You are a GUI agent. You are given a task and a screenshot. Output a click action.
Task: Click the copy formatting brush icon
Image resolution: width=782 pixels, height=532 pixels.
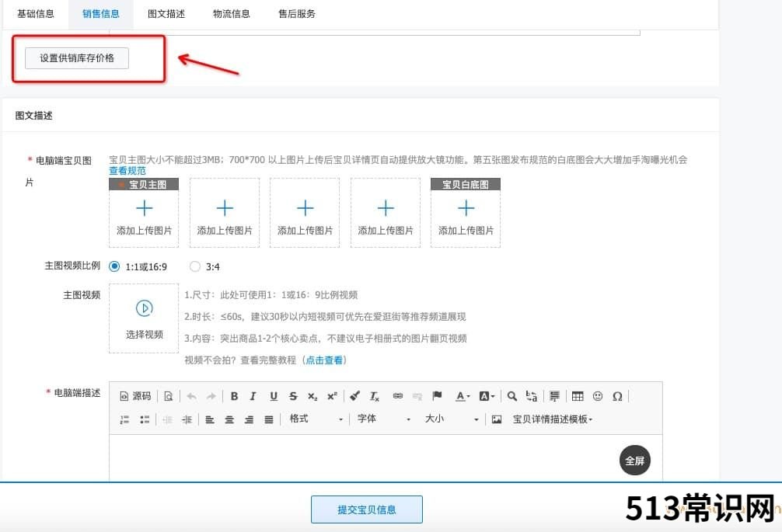(x=354, y=396)
